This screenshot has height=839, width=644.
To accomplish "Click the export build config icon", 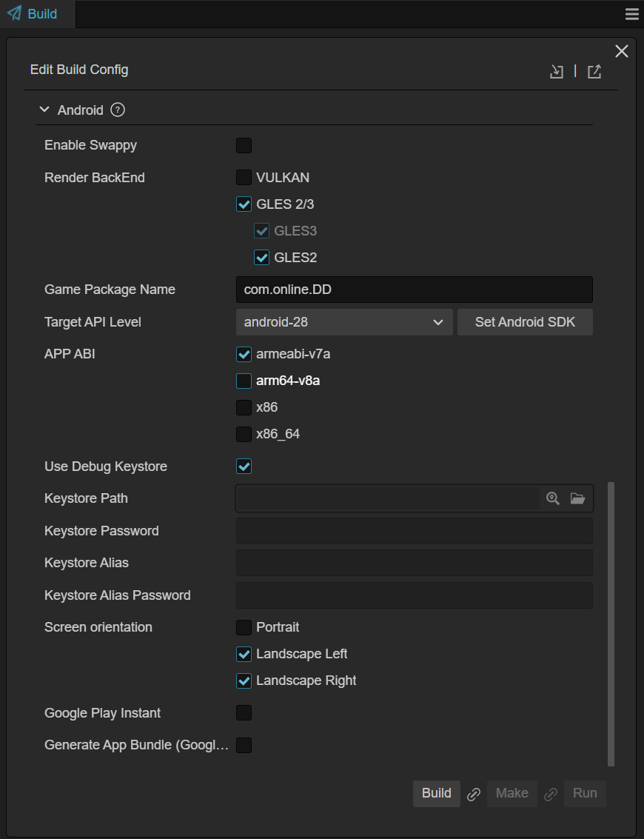I will pos(594,71).
